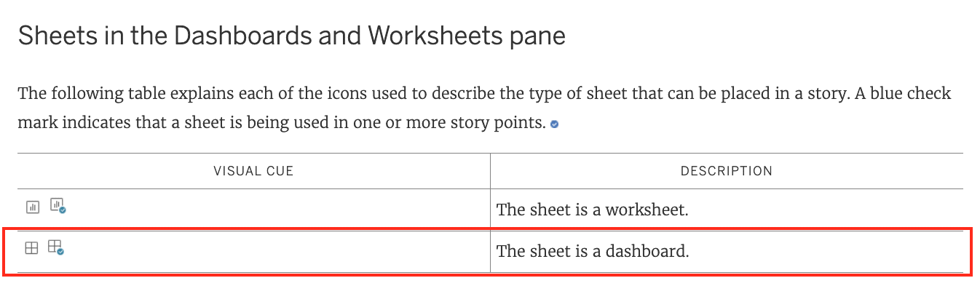Click the plain dashboard grid icon
This screenshot has width=980, height=294.
coord(31,248)
